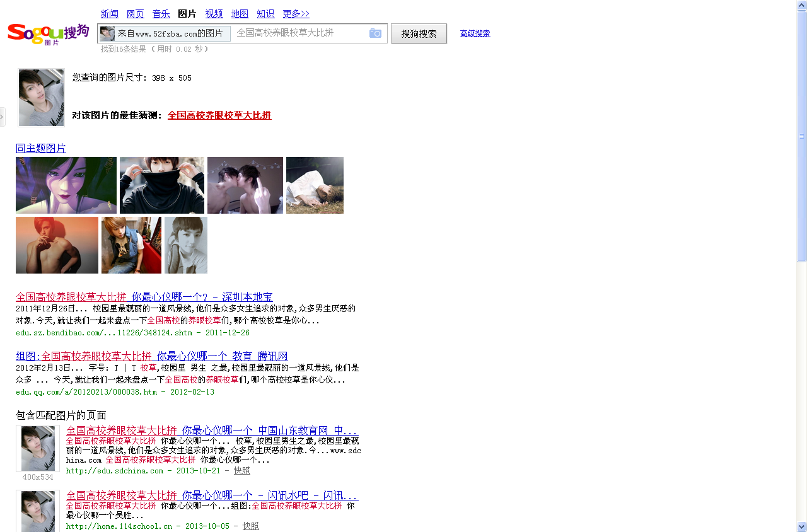Click in the search text input field
Image resolution: width=807 pixels, height=532 pixels.
click(299, 33)
